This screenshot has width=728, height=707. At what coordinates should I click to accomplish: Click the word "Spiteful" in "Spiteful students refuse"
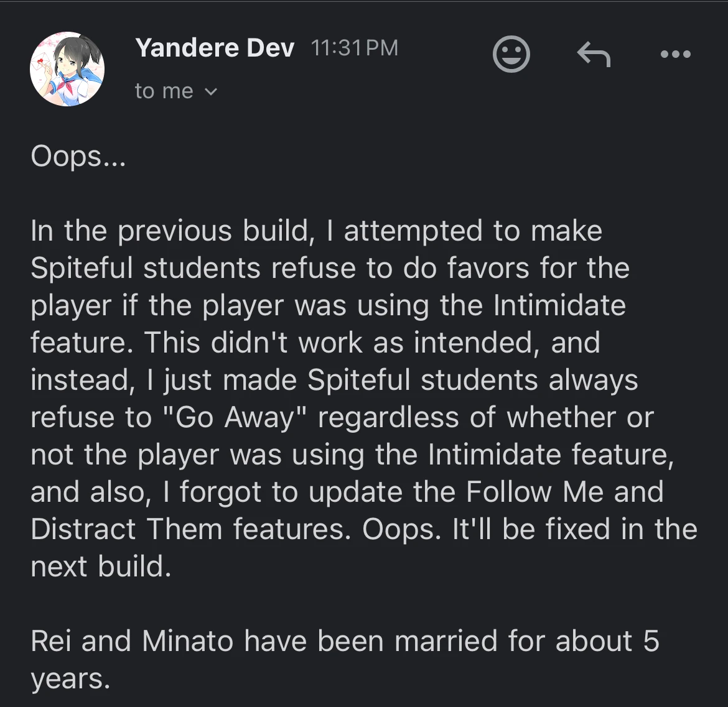click(x=82, y=269)
